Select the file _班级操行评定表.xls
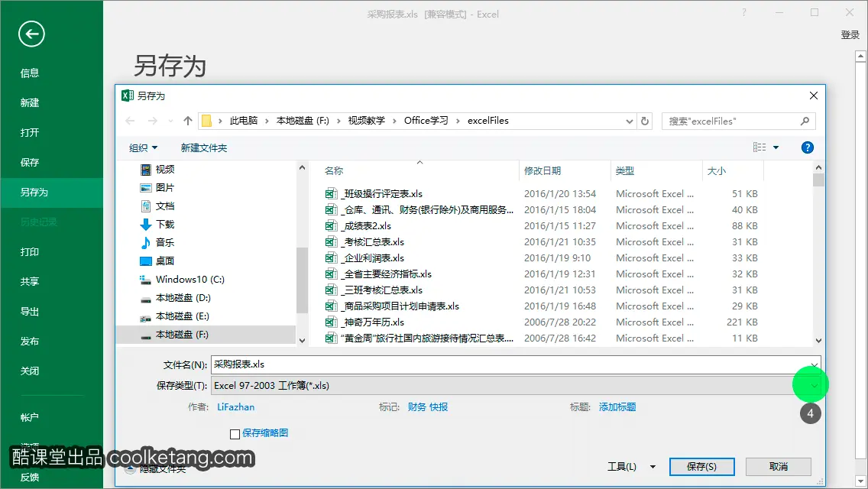 383,194
